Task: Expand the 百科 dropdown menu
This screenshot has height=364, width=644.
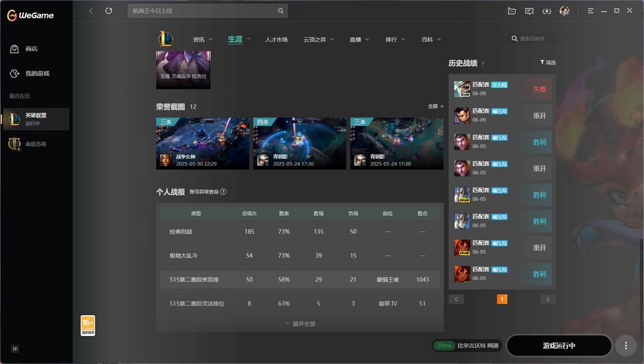Action: point(439,39)
